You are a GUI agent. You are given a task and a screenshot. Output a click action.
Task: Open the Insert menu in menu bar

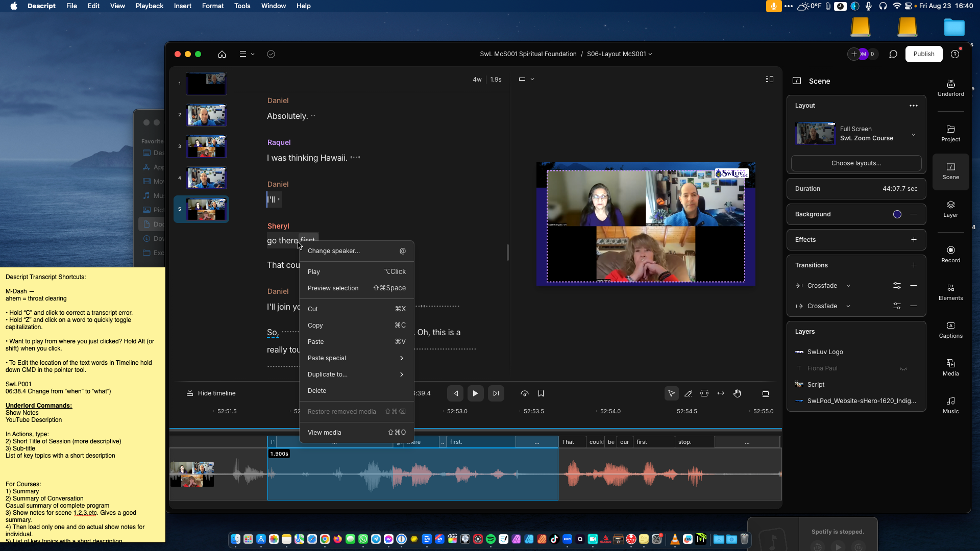182,6
